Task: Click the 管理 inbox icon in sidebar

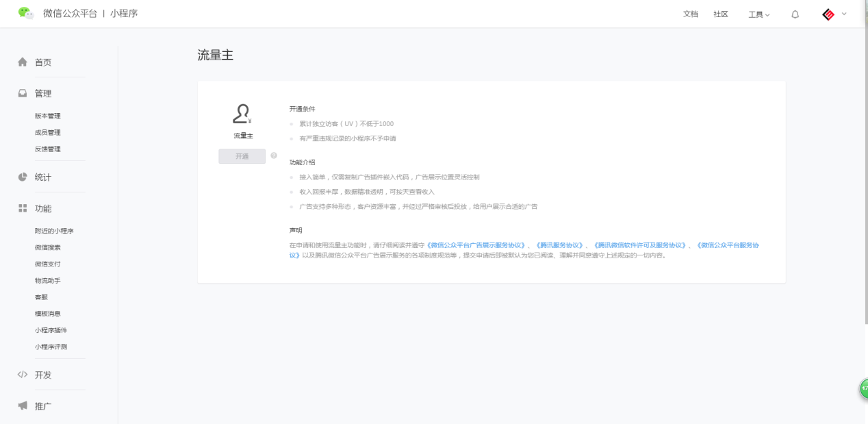Action: coord(23,94)
